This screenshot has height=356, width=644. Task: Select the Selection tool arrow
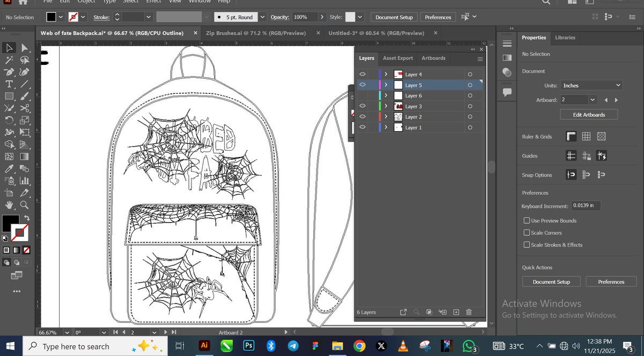pos(9,48)
